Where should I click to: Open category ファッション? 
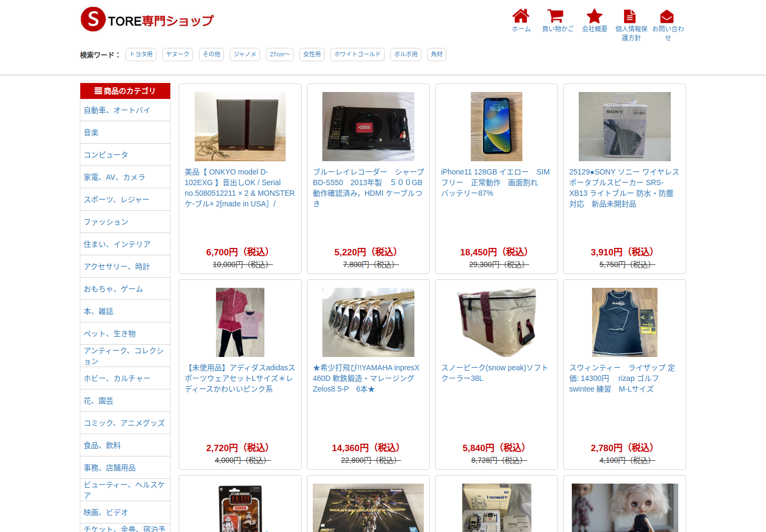pyautogui.click(x=125, y=222)
